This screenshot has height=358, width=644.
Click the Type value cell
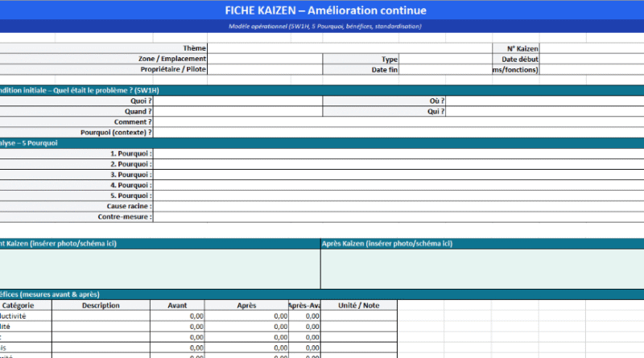[445, 59]
